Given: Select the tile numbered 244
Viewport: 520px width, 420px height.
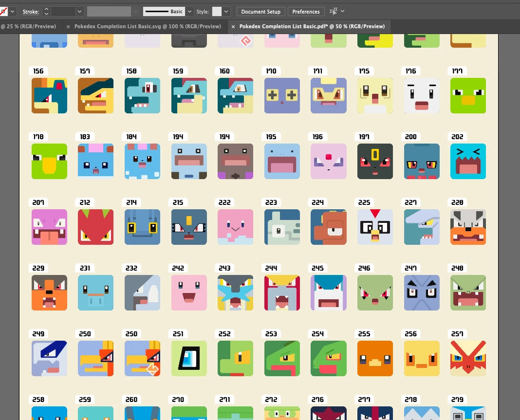Looking at the screenshot, I should coord(282,292).
